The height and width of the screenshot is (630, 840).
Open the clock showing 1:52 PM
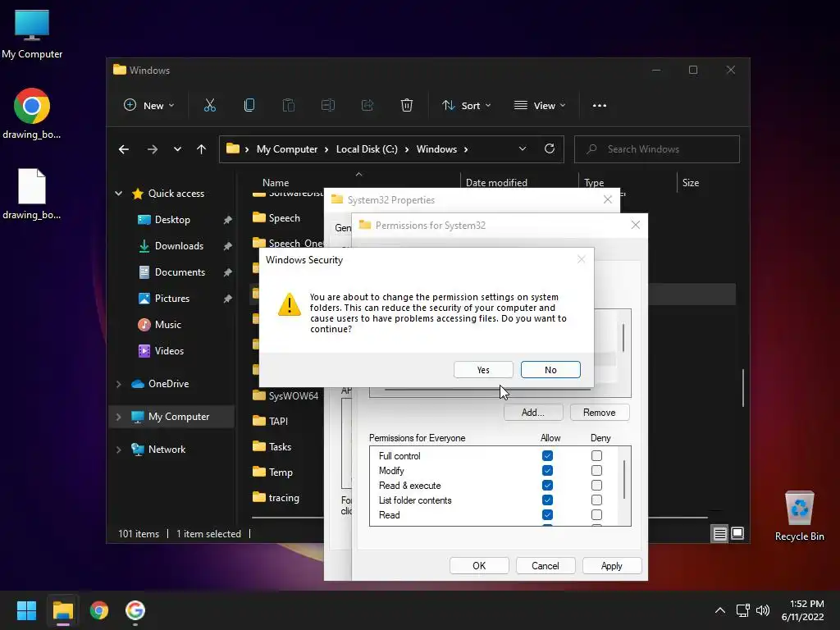coord(802,610)
